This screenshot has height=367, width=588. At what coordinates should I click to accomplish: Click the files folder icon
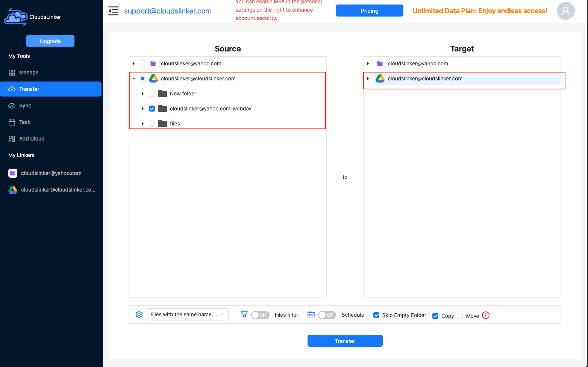162,124
